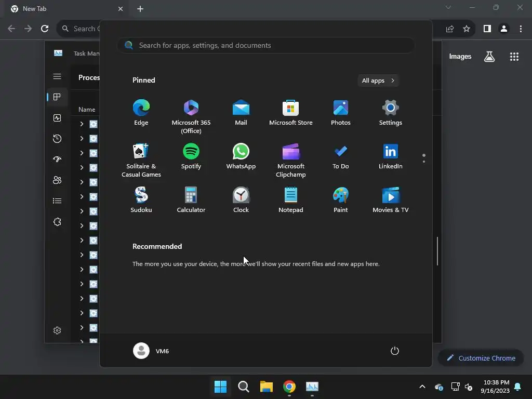This screenshot has width=532, height=399.
Task: Launch Sudoku
Action: click(141, 200)
